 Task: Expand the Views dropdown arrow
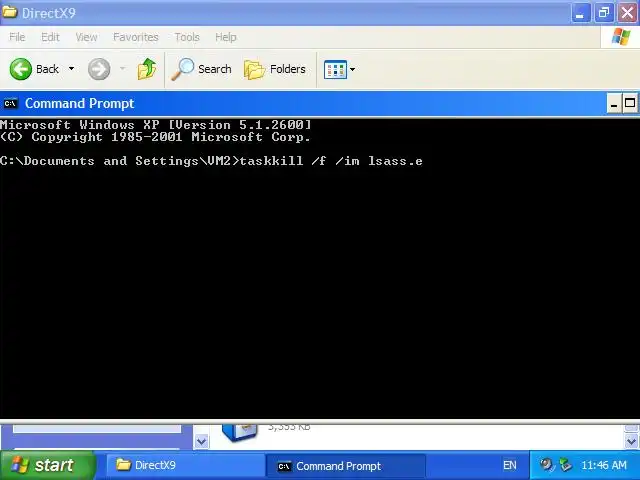click(x=353, y=69)
